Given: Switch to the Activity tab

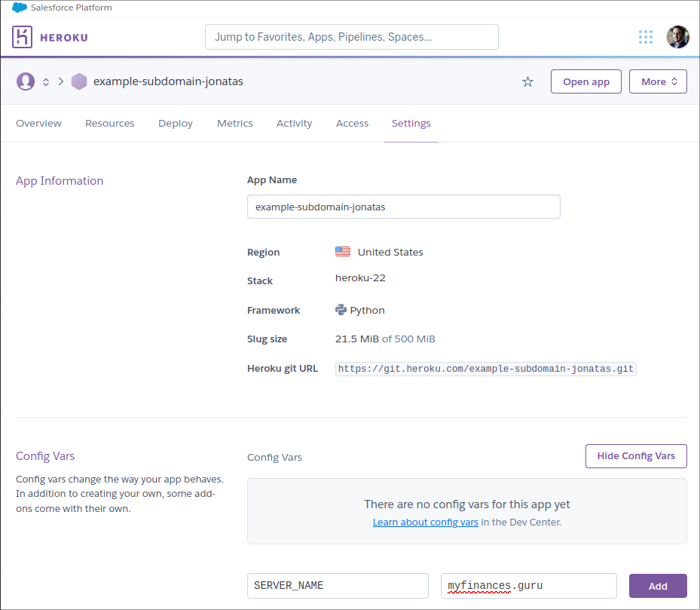Looking at the screenshot, I should click(x=294, y=124).
